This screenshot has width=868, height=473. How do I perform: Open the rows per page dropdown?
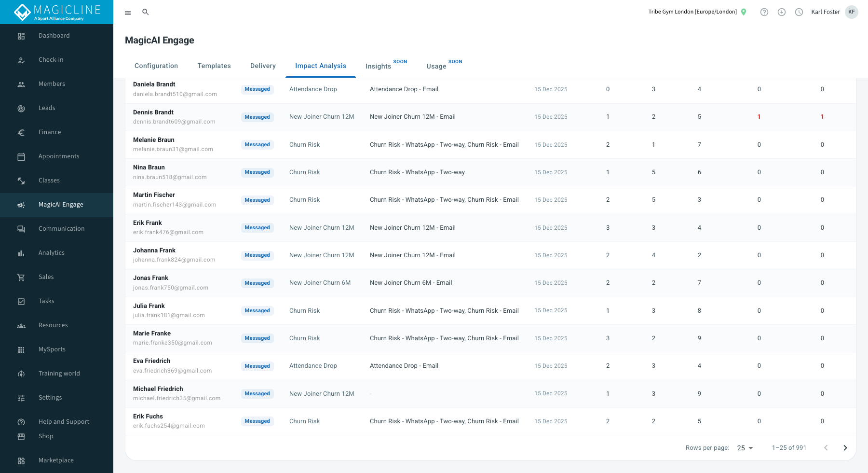pos(745,448)
